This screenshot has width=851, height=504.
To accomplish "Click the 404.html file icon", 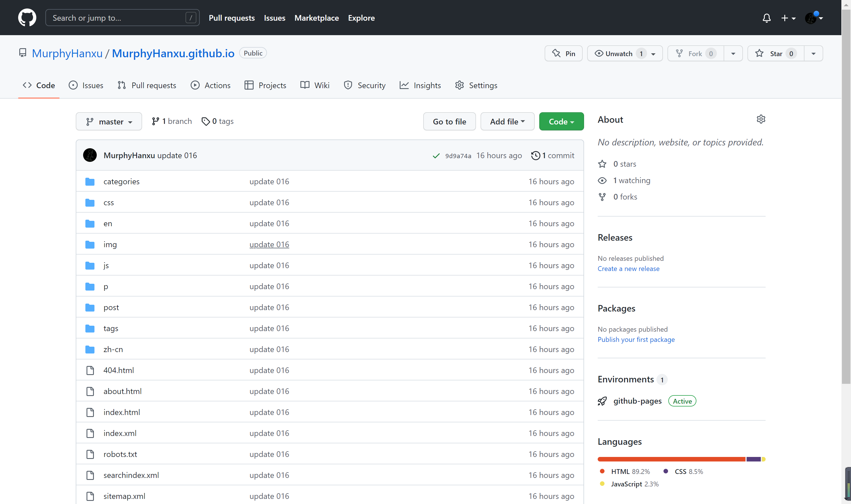I will [90, 370].
